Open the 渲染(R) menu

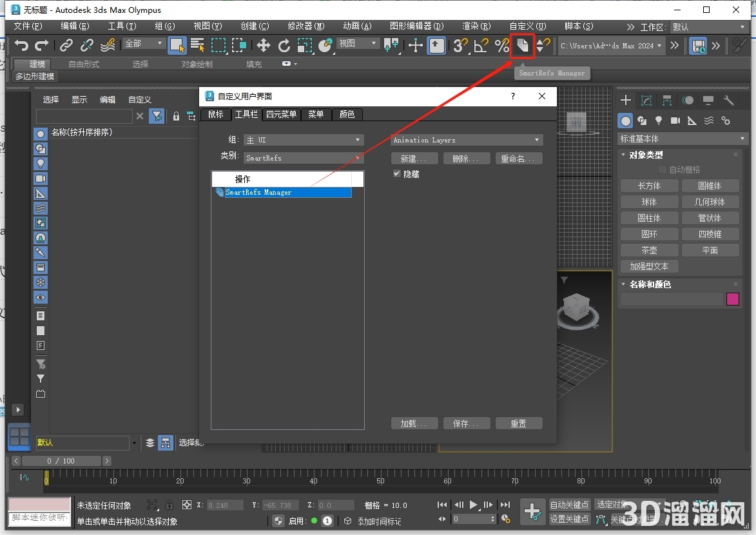(x=476, y=26)
